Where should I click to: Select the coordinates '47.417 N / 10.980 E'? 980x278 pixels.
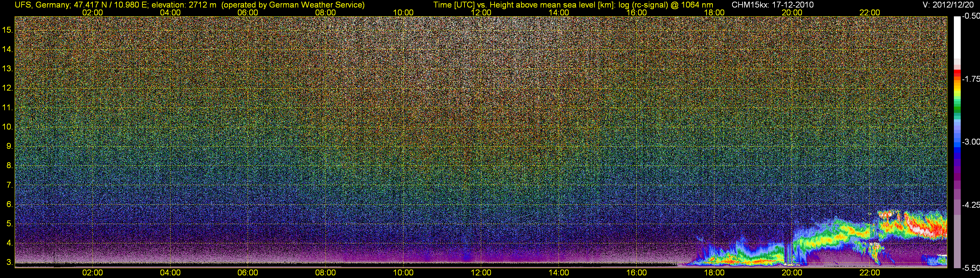(110, 5)
